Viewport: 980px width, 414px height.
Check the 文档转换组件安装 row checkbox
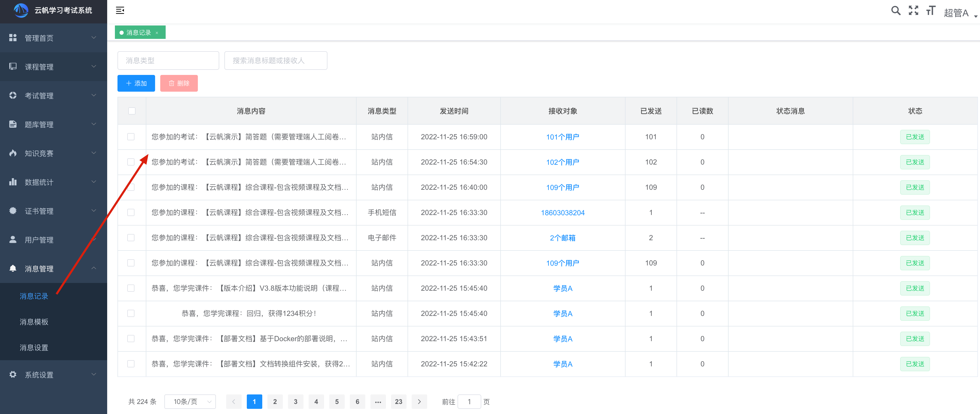click(x=131, y=364)
